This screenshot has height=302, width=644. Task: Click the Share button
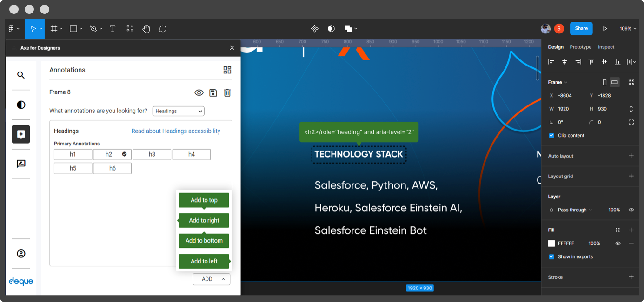click(x=581, y=28)
